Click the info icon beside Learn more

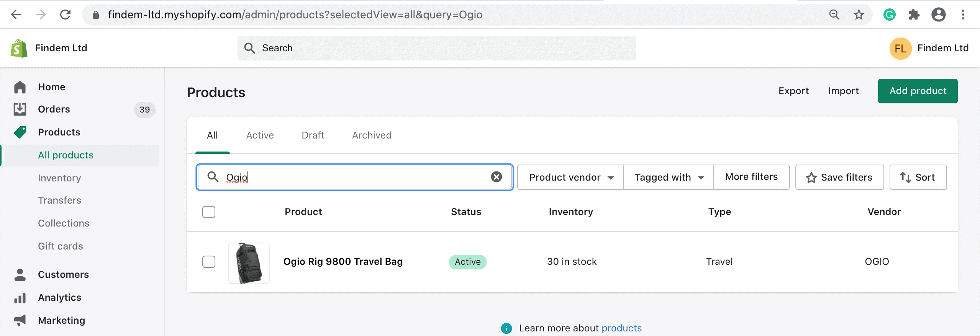coord(506,328)
